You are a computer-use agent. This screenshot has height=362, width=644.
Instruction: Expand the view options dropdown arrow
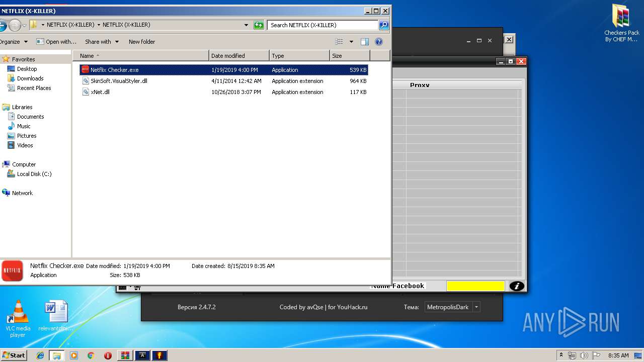351,42
